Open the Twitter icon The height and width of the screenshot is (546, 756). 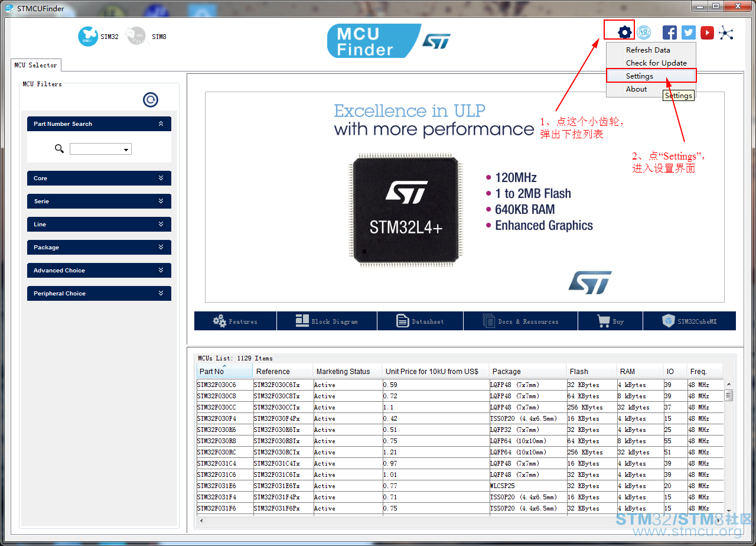pos(688,32)
